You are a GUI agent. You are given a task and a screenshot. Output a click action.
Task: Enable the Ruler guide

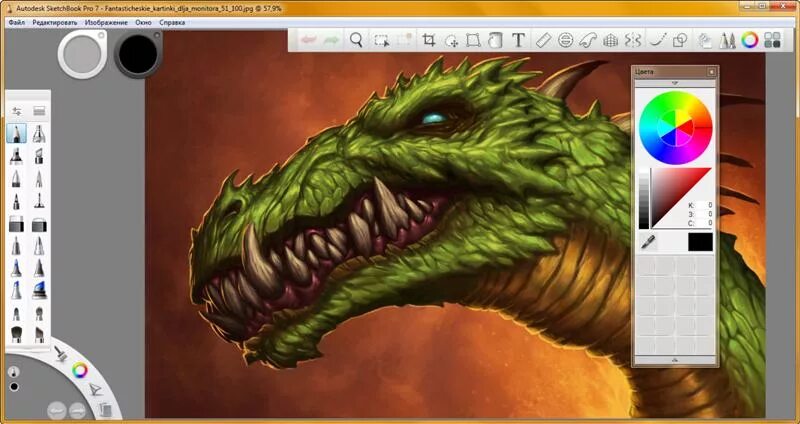(x=544, y=40)
